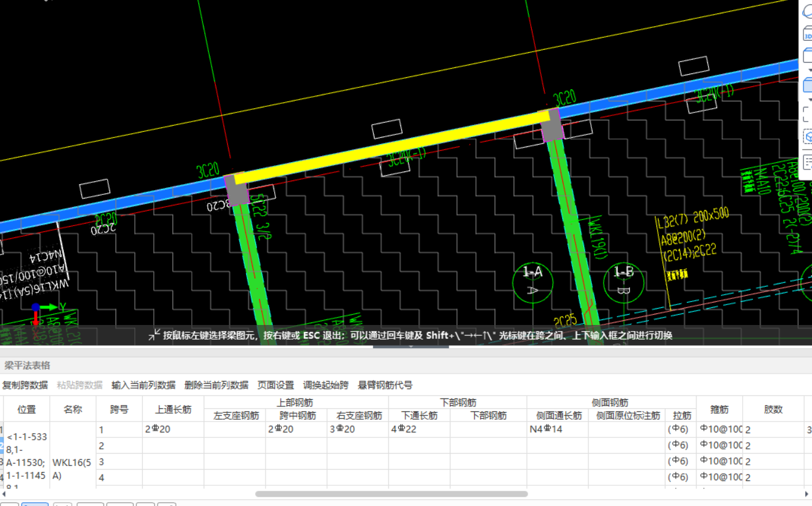
Task: Click row header number 1 in table
Action: pyautogui.click(x=2, y=429)
